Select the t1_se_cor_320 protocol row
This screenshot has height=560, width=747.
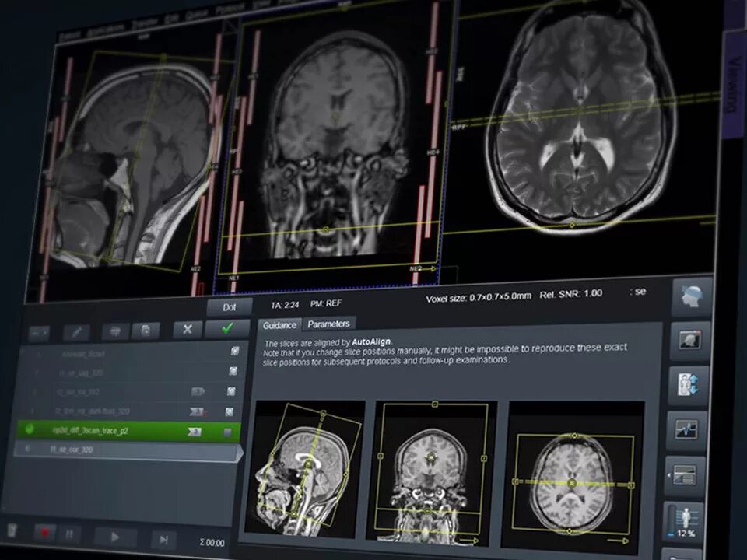point(127,450)
